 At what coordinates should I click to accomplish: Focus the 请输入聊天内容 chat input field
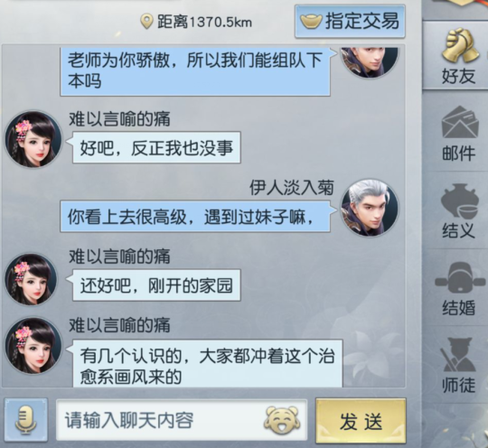pyautogui.click(x=182, y=420)
